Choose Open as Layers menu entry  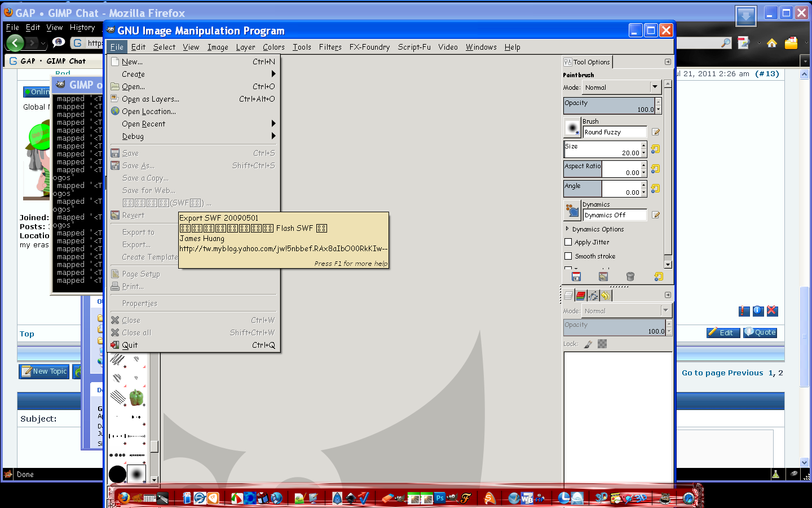pos(193,99)
